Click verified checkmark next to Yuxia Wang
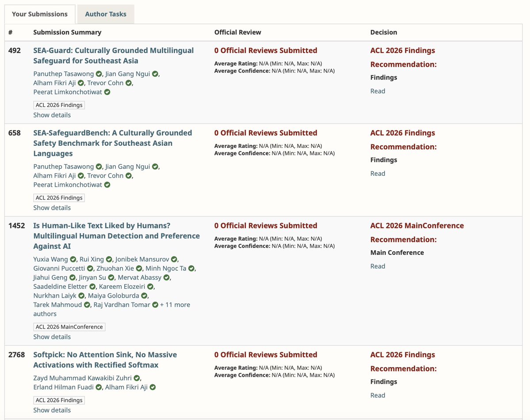 click(x=72, y=259)
